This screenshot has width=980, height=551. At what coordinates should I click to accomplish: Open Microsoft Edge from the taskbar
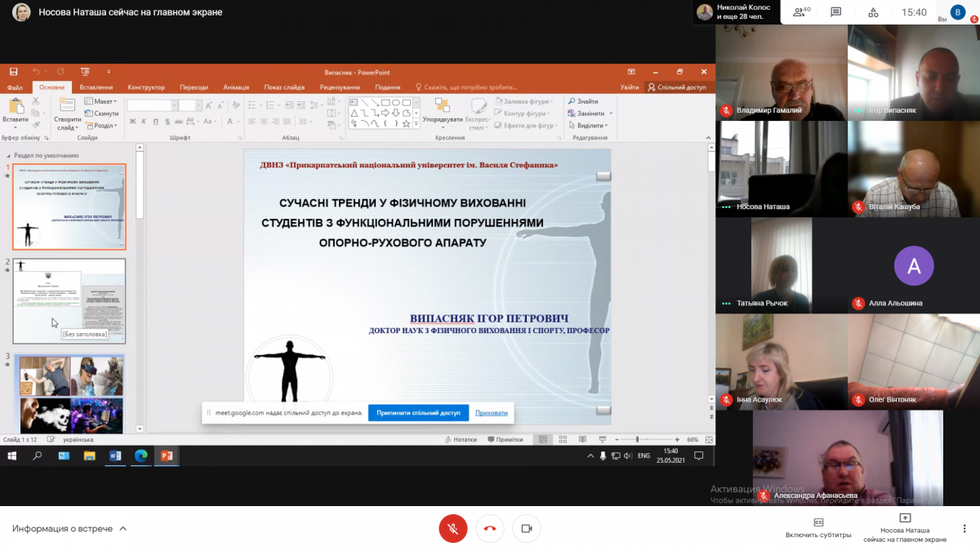coord(140,456)
